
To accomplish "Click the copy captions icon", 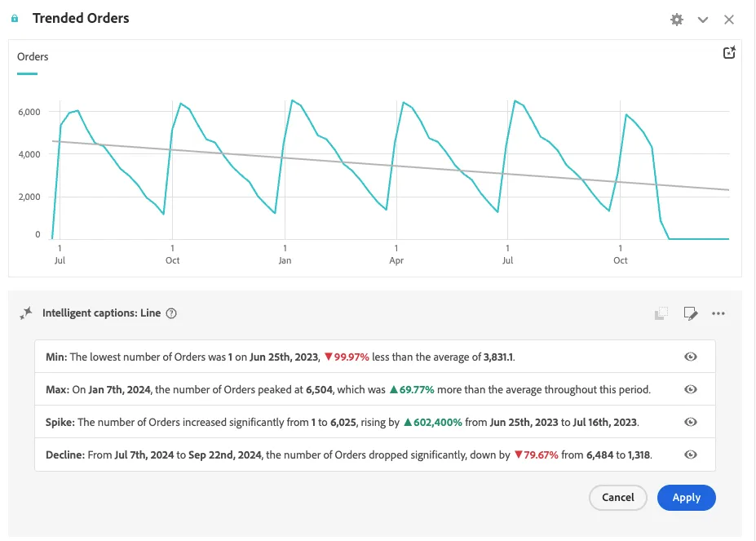I will pos(661,313).
